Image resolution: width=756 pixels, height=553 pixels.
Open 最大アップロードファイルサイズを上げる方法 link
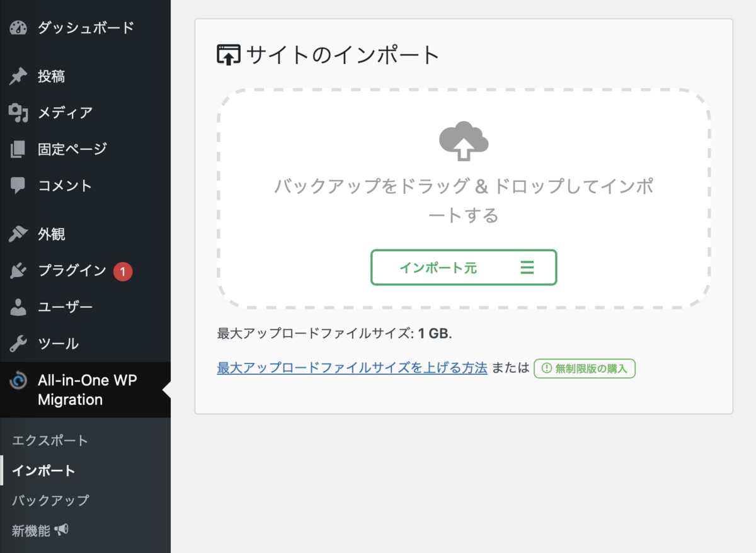coord(352,368)
